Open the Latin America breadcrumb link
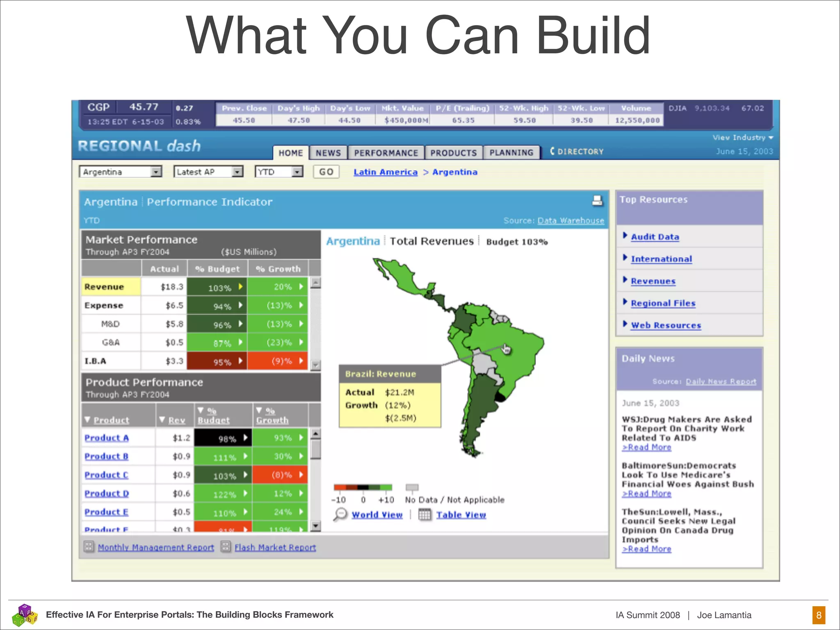Viewport: 840px width, 630px height. tap(385, 172)
